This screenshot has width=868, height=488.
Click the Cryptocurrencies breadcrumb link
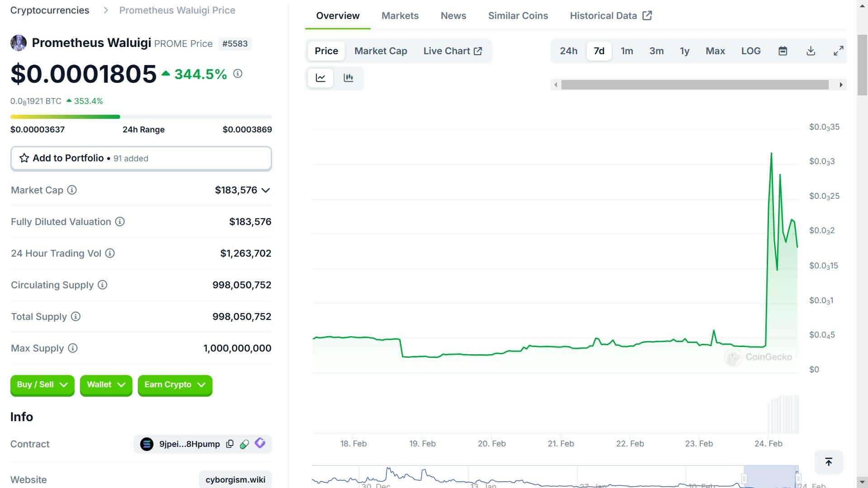(50, 10)
